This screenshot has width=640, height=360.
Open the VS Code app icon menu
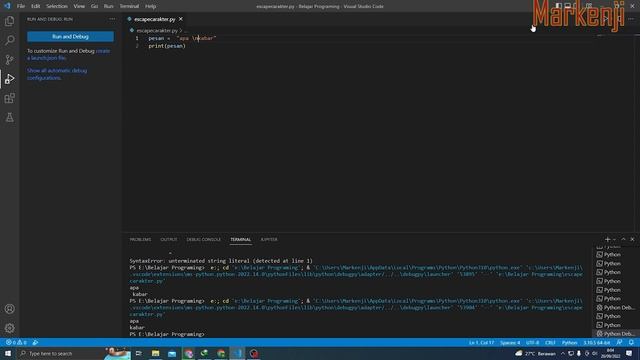point(7,6)
